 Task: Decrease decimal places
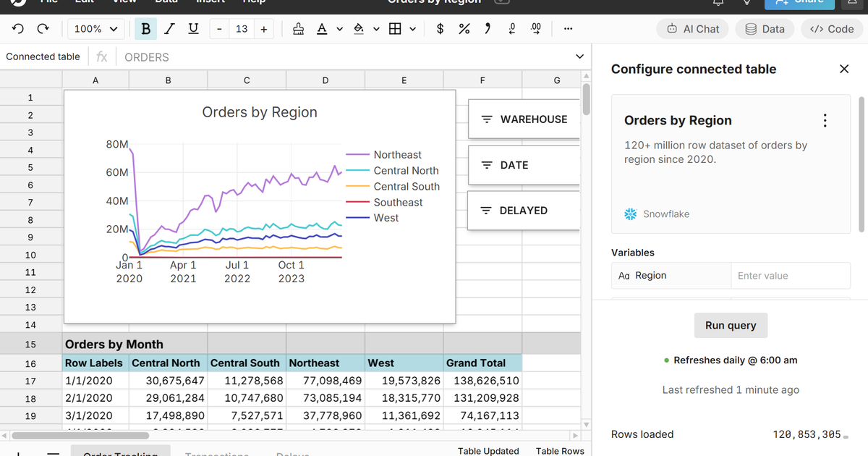512,29
